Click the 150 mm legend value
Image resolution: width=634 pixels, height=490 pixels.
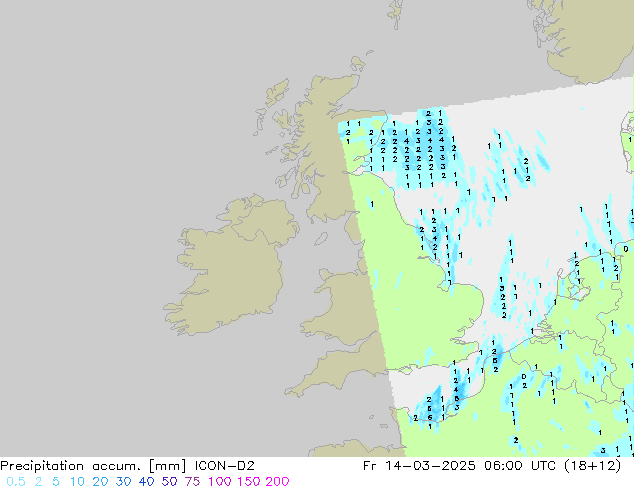tap(249, 482)
